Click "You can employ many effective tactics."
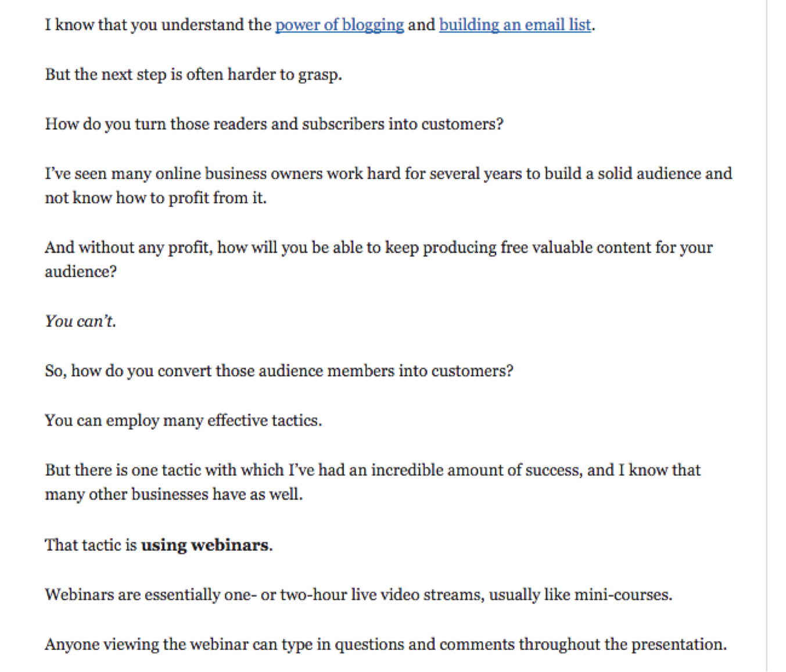Image resolution: width=786 pixels, height=672 pixels. coord(183,421)
